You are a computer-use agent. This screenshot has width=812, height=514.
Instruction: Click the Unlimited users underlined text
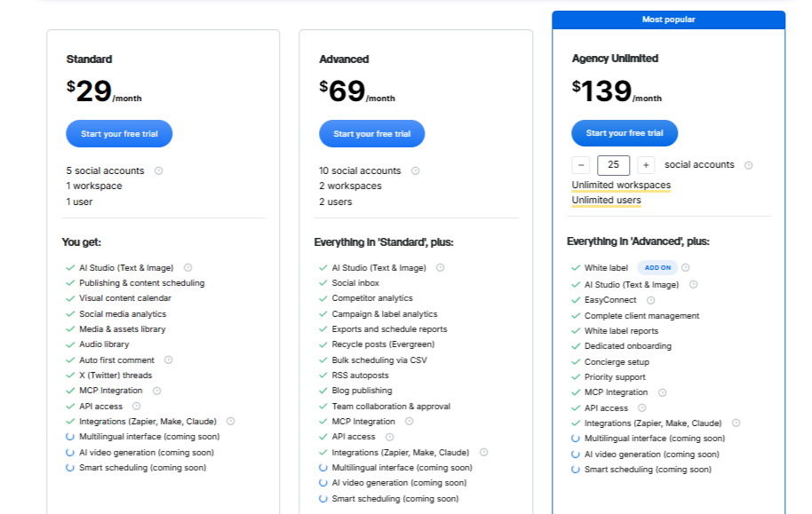point(606,201)
